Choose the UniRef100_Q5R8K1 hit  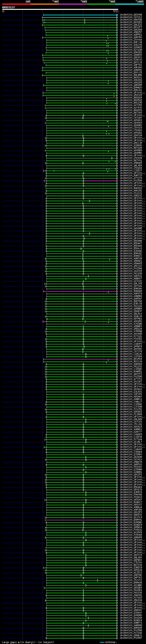[x=131, y=261]
